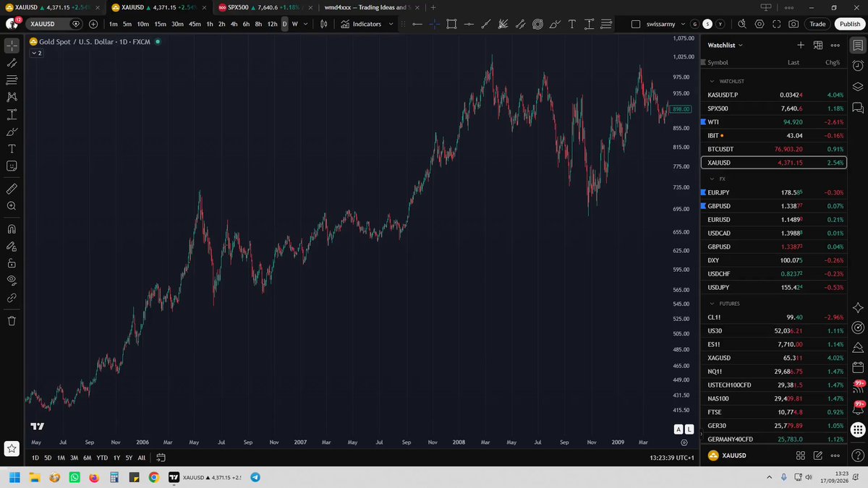Screen dimensions: 868x488
Task: Select the brush drawing tool in the left sidebar
Action: click(12, 132)
